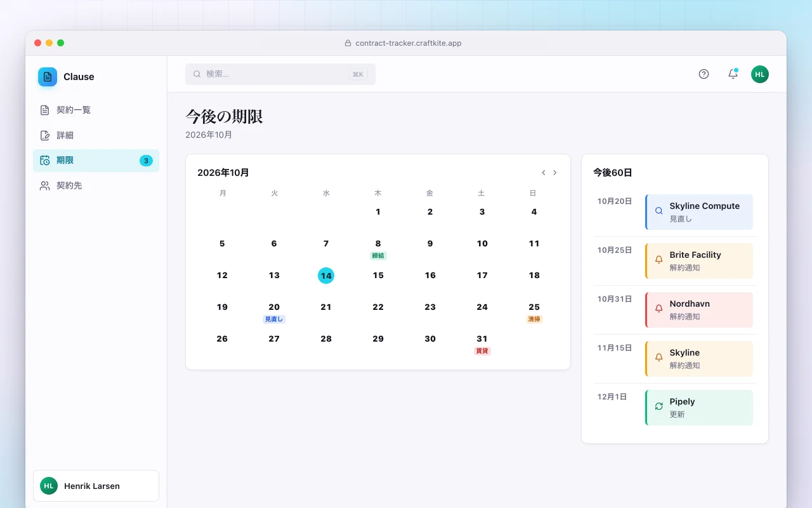Image resolution: width=812 pixels, height=508 pixels.
Task: Click the contract-tracker.craftkite.app URL
Action: 409,43
